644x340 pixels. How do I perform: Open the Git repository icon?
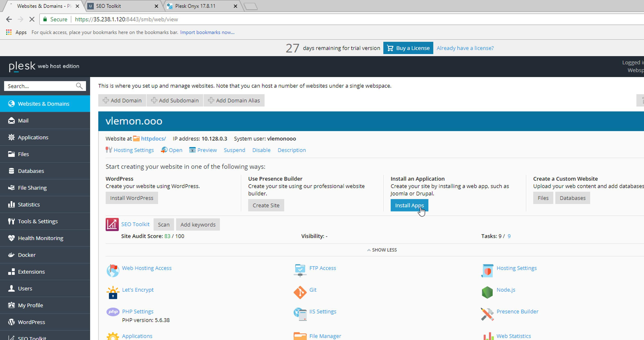pos(300,292)
